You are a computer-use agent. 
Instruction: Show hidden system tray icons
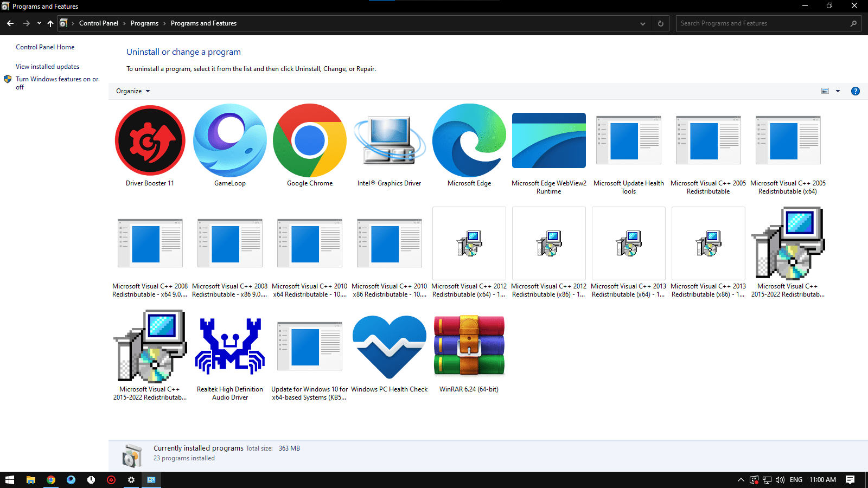[741, 480]
